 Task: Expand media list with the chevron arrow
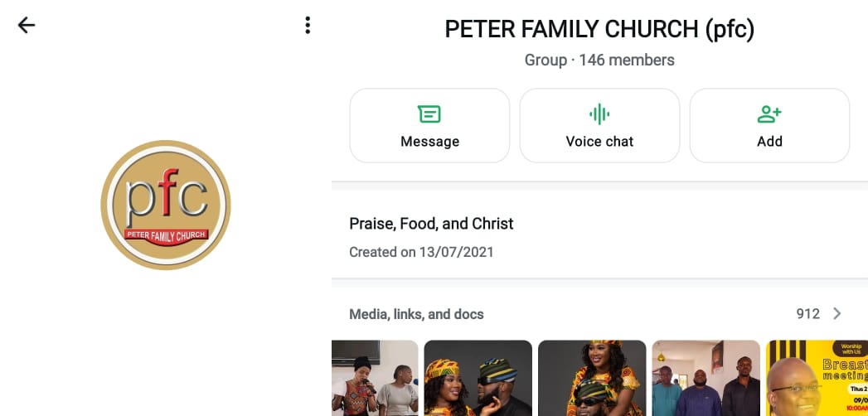click(837, 314)
